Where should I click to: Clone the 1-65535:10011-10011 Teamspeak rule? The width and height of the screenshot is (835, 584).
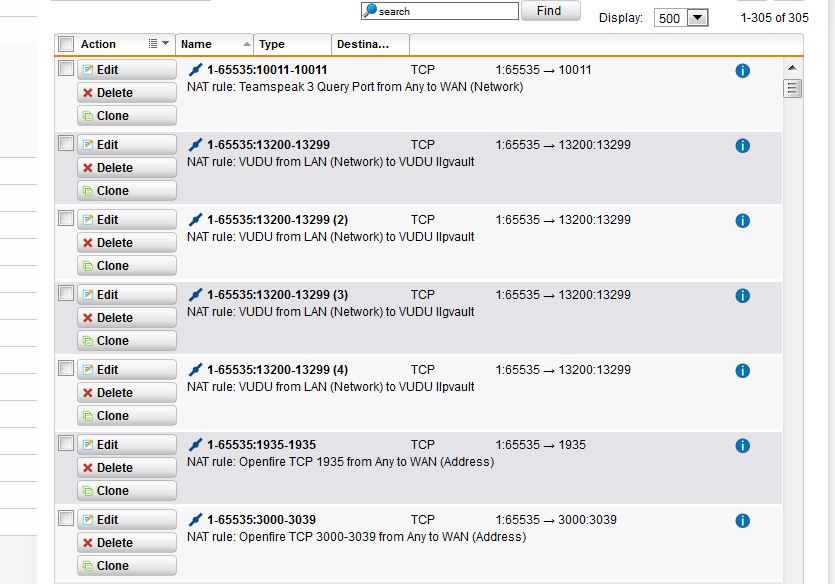[x=127, y=116]
